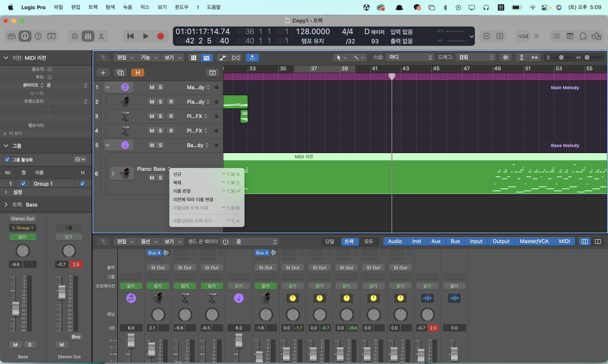The image size is (608, 364).
Task: Select 이름 변경 in context menu
Action: tap(182, 191)
